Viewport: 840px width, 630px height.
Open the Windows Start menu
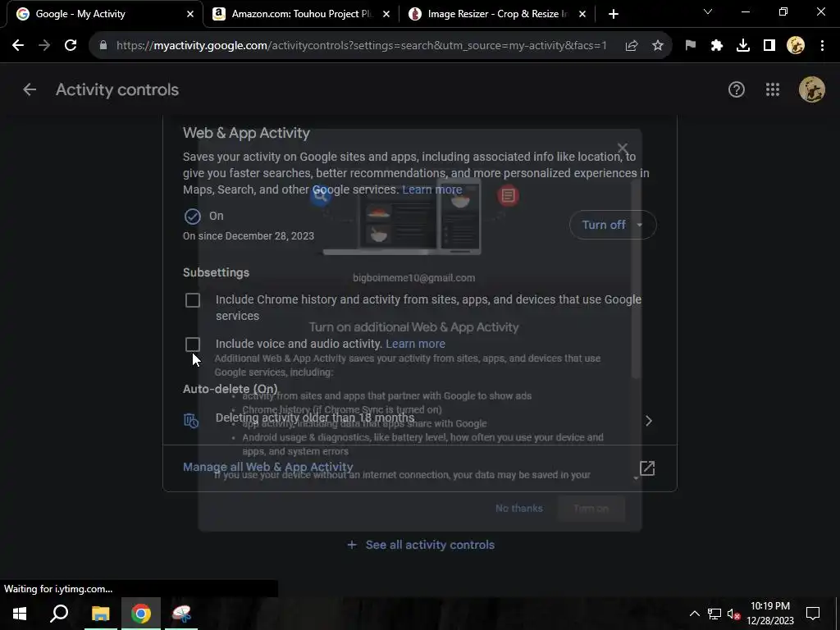[x=20, y=614]
